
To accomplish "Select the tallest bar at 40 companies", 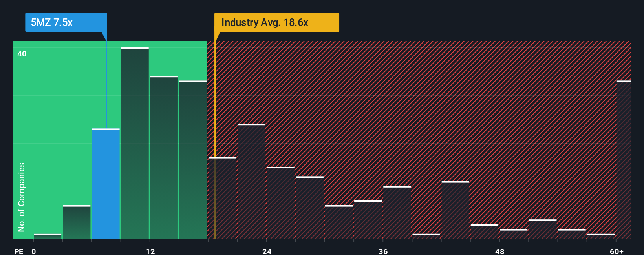I will 135,143.
